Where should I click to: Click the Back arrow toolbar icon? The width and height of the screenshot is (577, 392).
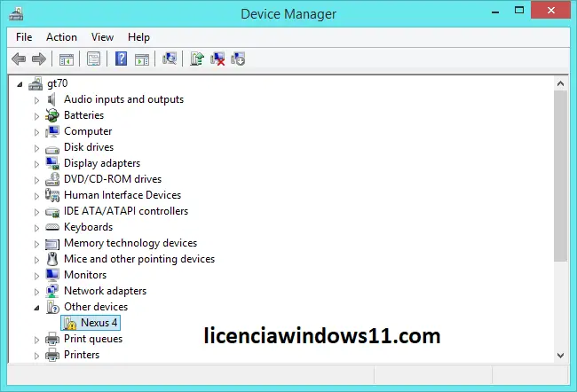click(19, 59)
